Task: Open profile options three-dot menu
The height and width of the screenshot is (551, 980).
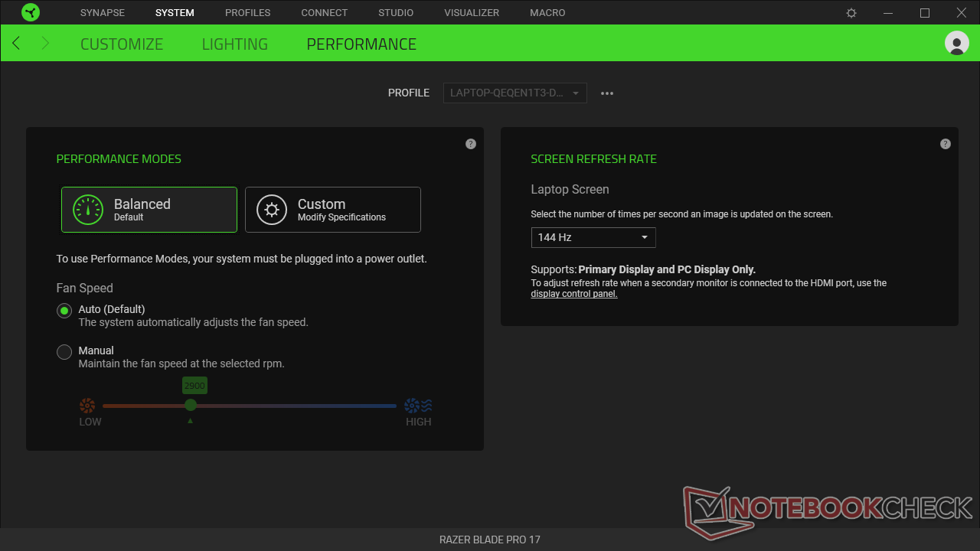Action: coord(607,93)
